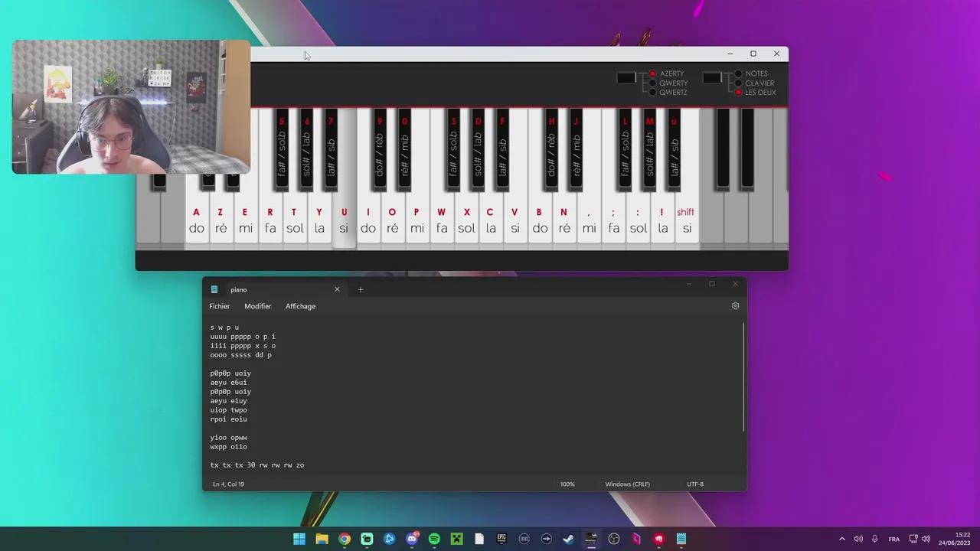
Task: Open the Fichier menu in Notepad
Action: click(220, 306)
